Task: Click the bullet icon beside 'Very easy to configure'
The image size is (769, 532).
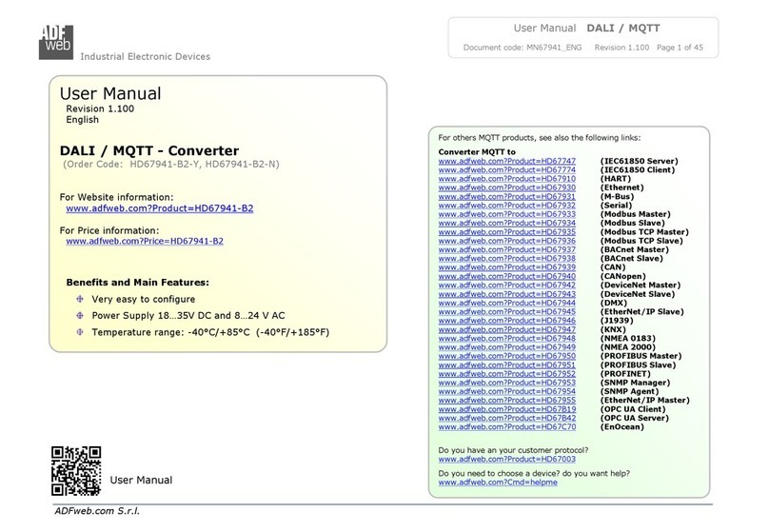Action: coord(79,299)
